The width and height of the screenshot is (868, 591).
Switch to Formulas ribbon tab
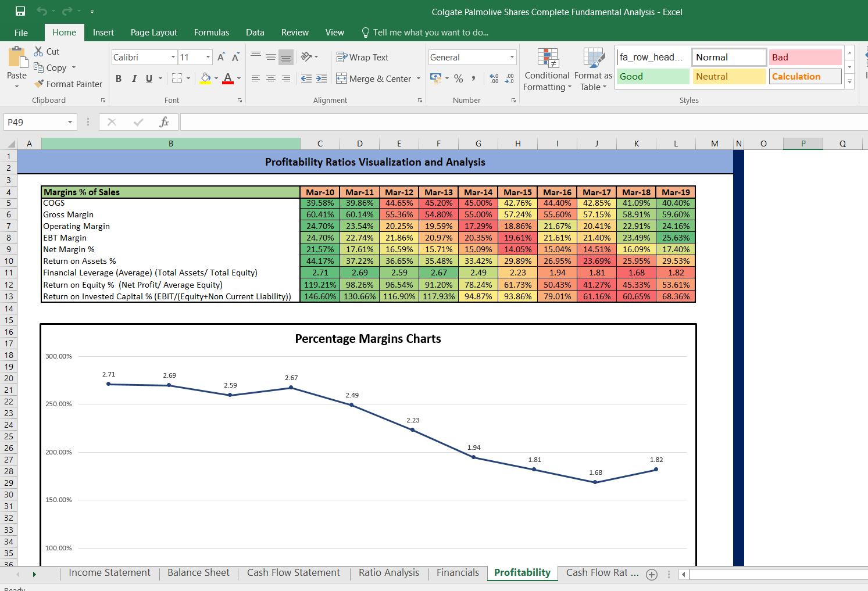[212, 33]
